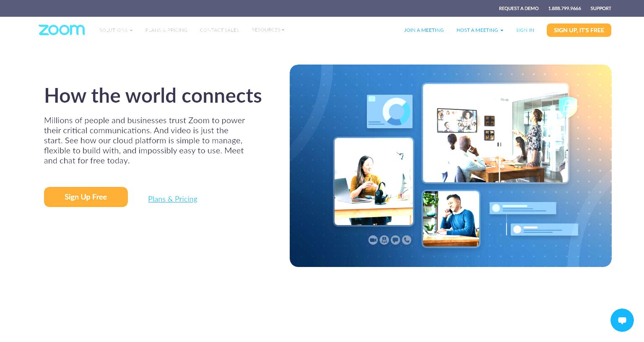644x342 pixels.
Task: Follow the Plans & Pricing link below paragraph
Action: coord(173,199)
